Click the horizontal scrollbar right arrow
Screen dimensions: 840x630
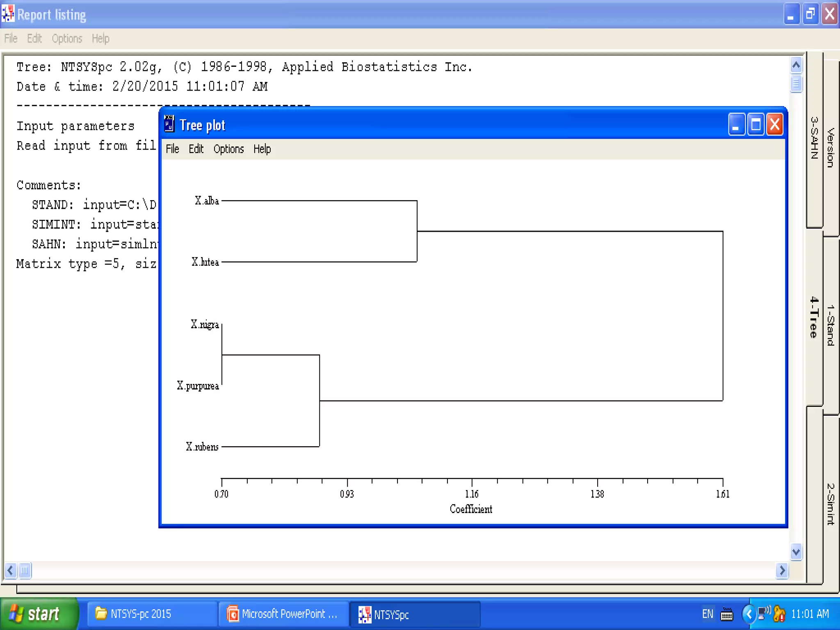point(782,570)
